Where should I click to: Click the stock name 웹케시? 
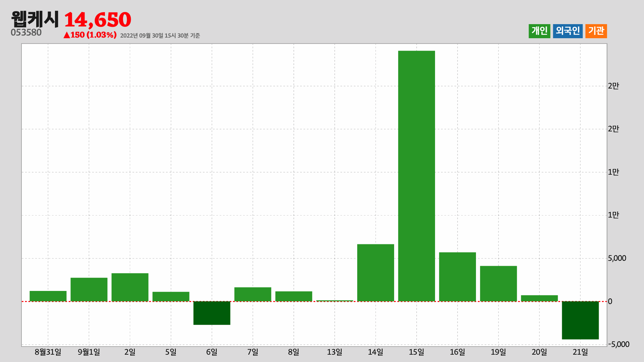coord(35,19)
